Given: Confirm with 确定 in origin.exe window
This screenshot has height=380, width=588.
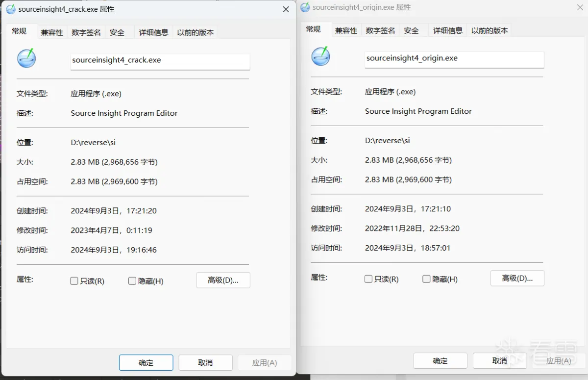Looking at the screenshot, I should tap(440, 361).
